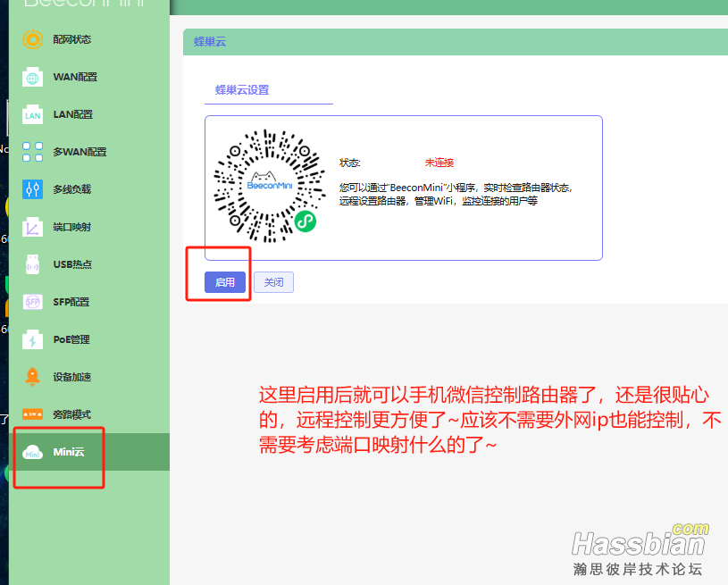Click the SFP配置 icon
Viewport: 728px width, 585px height.
32,302
